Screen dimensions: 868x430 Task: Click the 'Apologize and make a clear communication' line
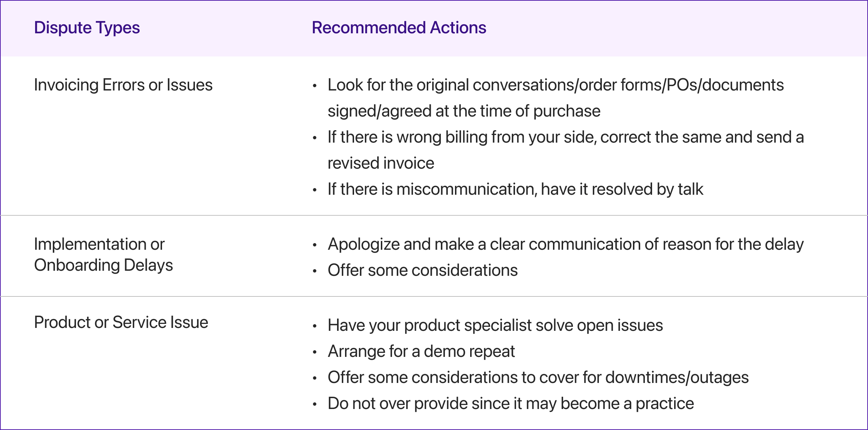pyautogui.click(x=565, y=244)
